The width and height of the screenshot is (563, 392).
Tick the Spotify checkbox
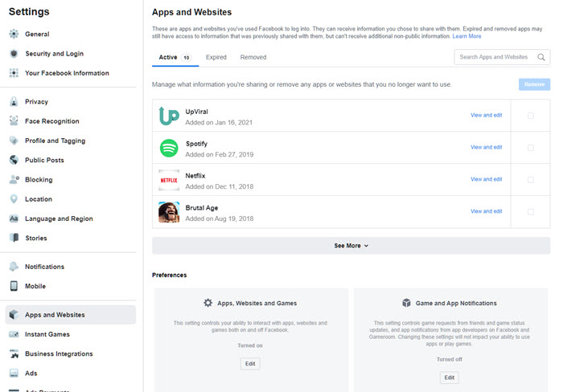(531, 148)
